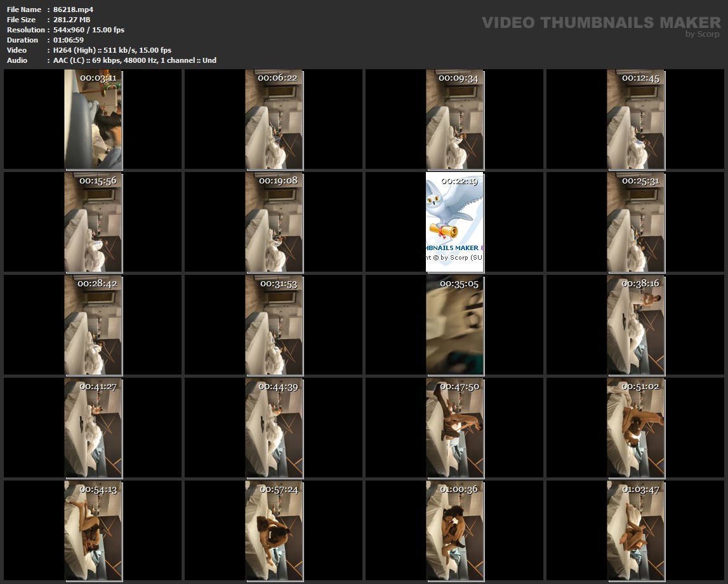The image size is (728, 584).
Task: Select the thumbnail at 00:15:56
Action: click(93, 222)
